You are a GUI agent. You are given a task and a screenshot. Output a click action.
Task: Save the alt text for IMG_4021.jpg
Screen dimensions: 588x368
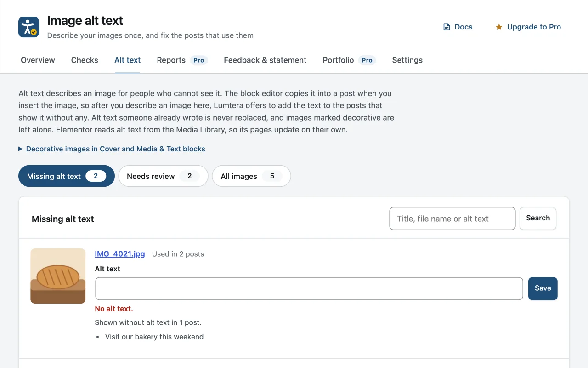tap(543, 288)
